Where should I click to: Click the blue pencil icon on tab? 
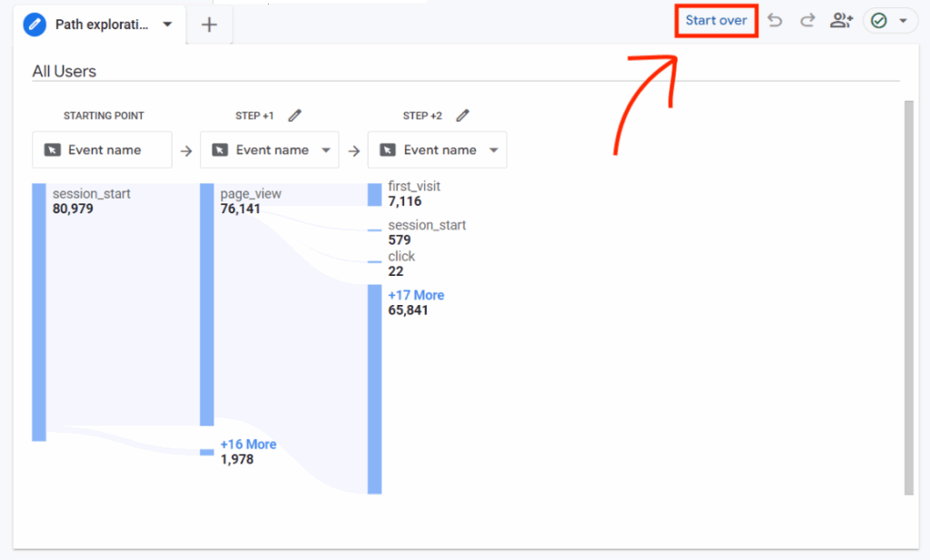click(x=35, y=25)
